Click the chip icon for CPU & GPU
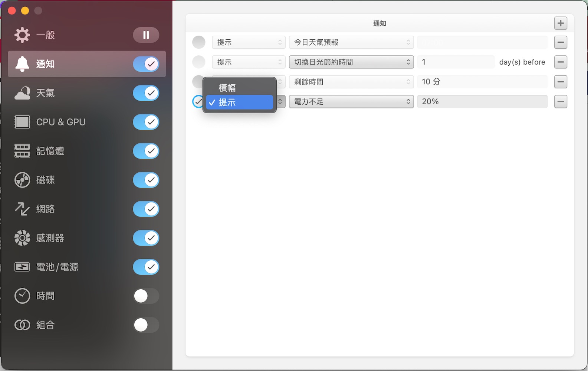Image resolution: width=588 pixels, height=371 pixels. (x=22, y=122)
